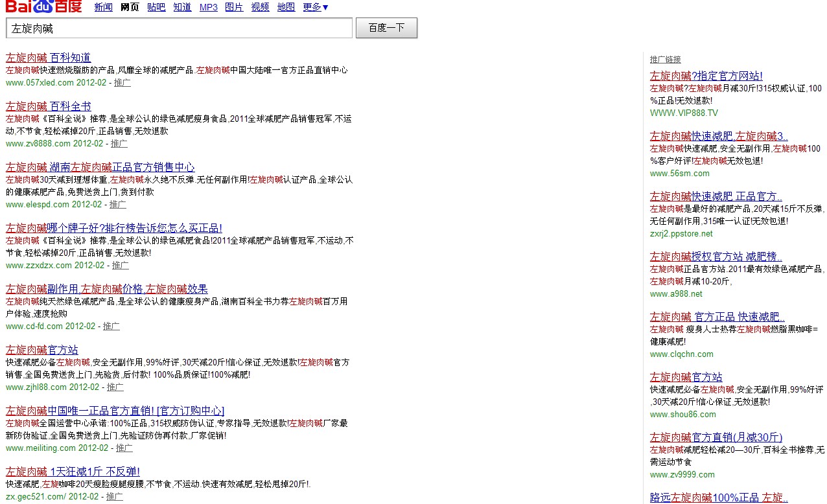Open the result 左旋肉碱 百科知道

click(x=49, y=58)
